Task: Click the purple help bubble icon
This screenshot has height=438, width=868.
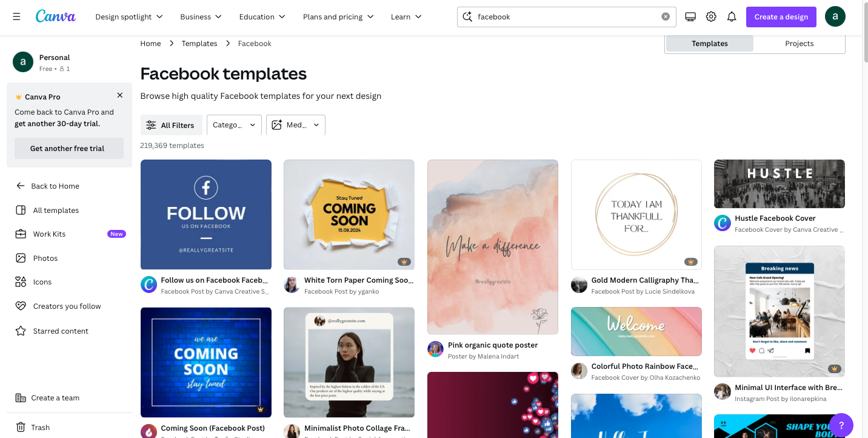Action: tap(841, 425)
